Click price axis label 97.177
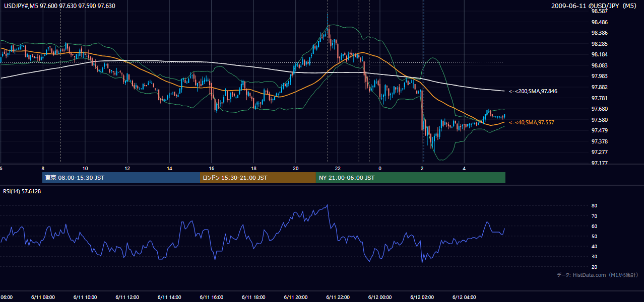This screenshot has width=644, height=302. click(x=600, y=163)
